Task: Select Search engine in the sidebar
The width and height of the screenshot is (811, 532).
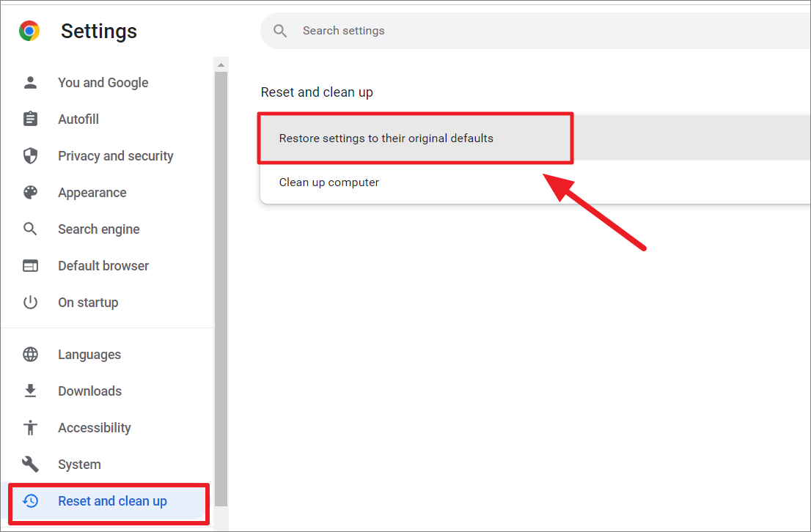Action: click(x=99, y=229)
